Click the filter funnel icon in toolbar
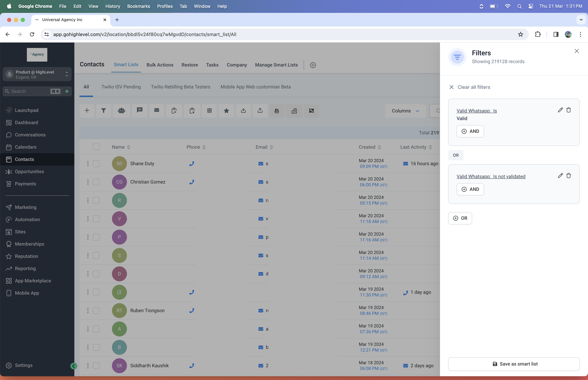Screen dimensions: 588x380 104,111
